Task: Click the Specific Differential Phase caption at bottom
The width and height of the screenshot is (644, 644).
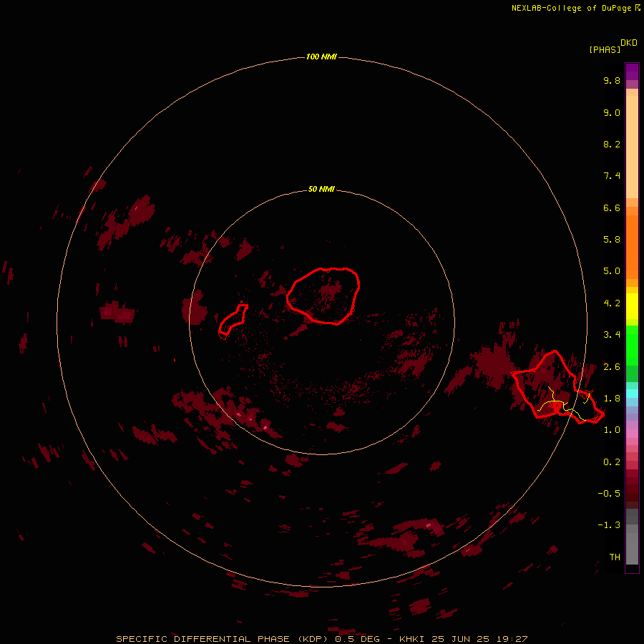Action: [x=321, y=639]
